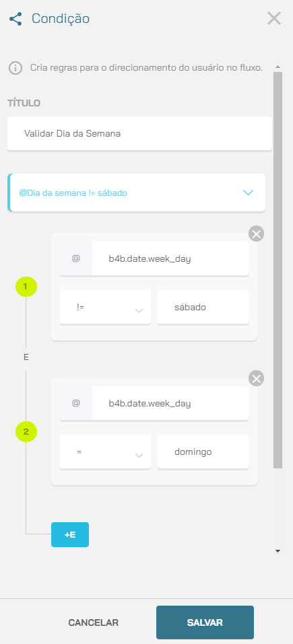Click the 'sábado' value field
293x644 pixels.
tap(203, 308)
